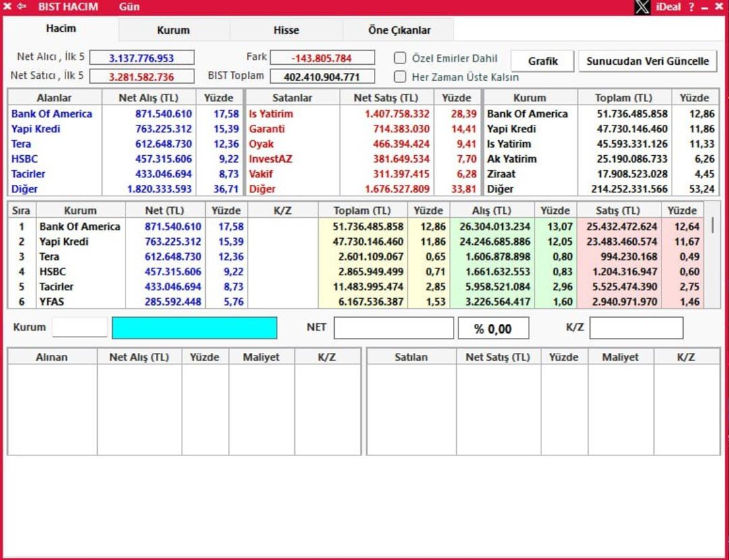The width and height of the screenshot is (729, 560).
Task: Open the help question mark icon
Action: (x=691, y=7)
